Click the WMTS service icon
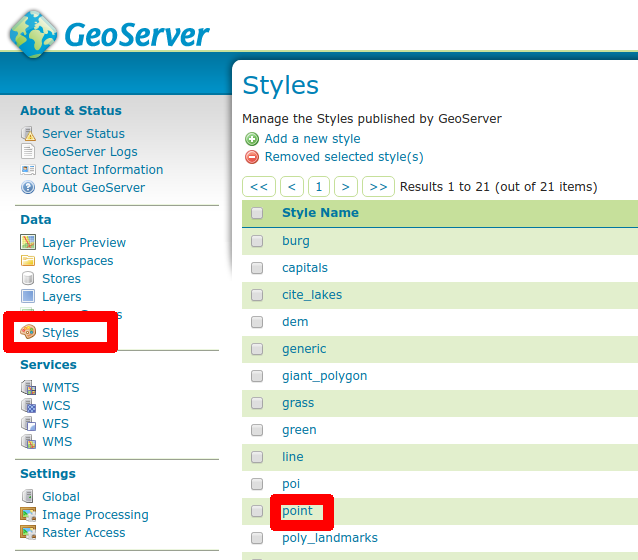The height and width of the screenshot is (560, 638). [28, 387]
